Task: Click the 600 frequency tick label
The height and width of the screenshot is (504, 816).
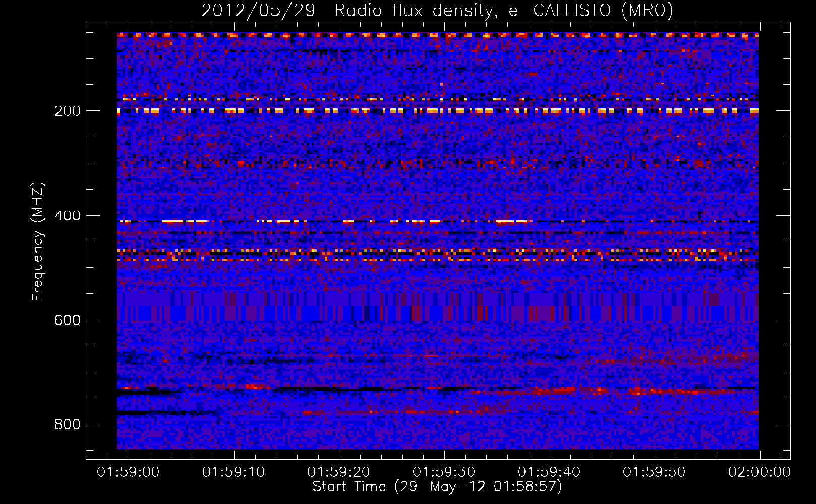Action: tap(68, 320)
